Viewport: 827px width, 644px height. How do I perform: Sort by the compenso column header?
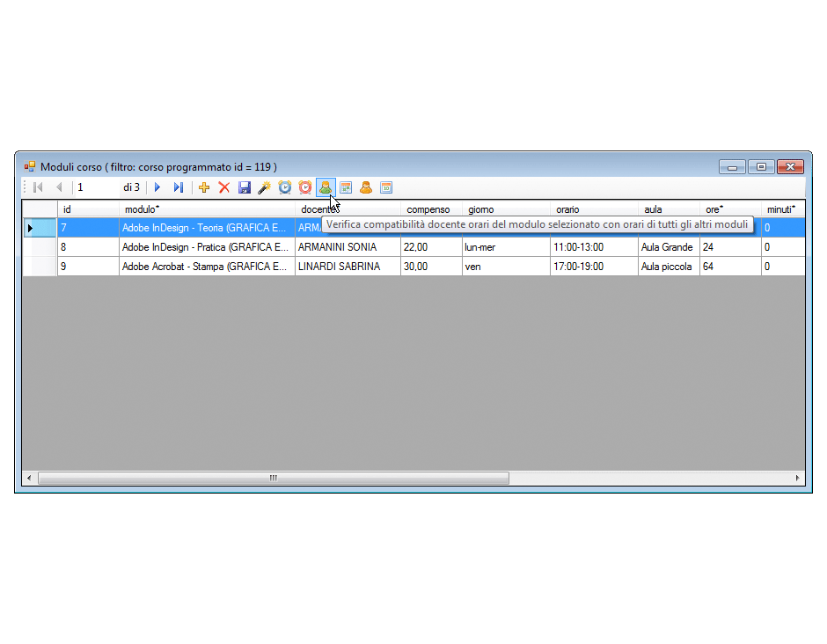tap(431, 209)
